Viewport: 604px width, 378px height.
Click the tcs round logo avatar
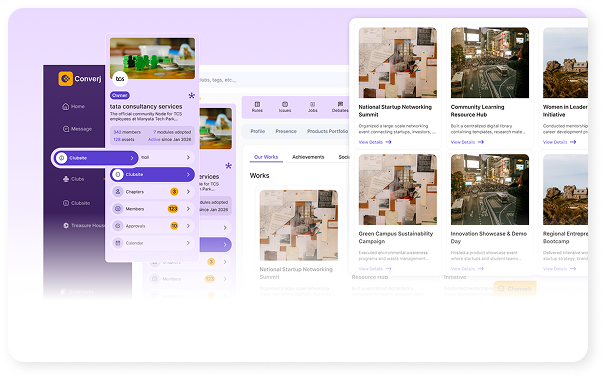tap(120, 79)
